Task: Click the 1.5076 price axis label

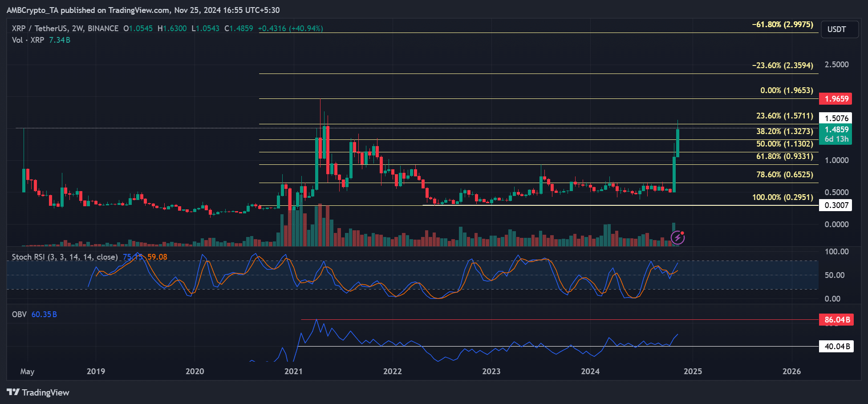Action: (x=836, y=118)
